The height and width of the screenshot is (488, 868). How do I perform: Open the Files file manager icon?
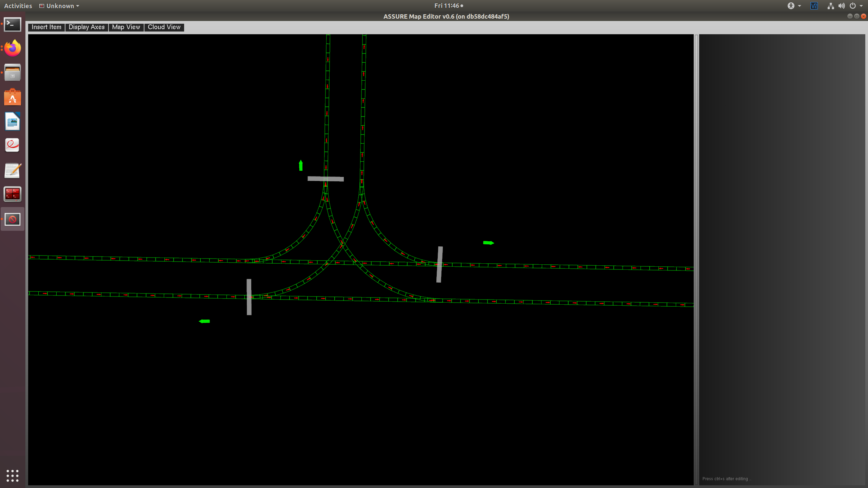12,73
